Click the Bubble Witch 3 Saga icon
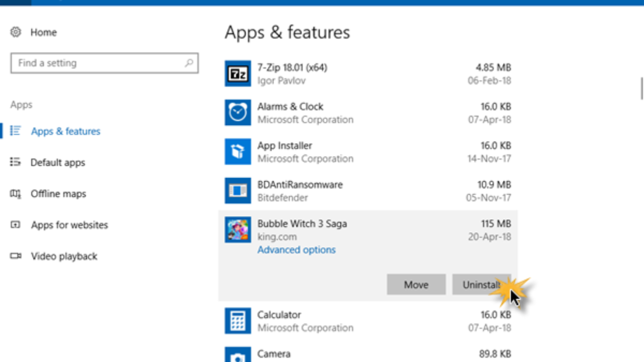 tap(237, 230)
